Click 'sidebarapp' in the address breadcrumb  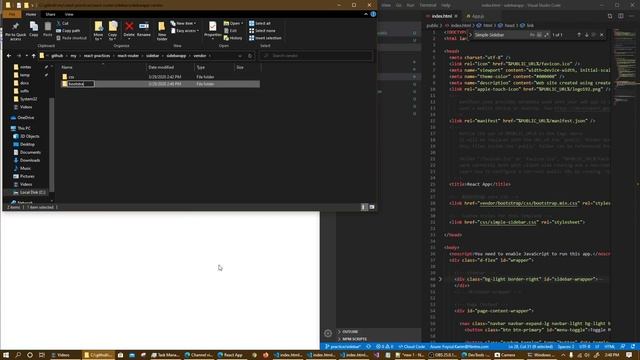(176, 56)
